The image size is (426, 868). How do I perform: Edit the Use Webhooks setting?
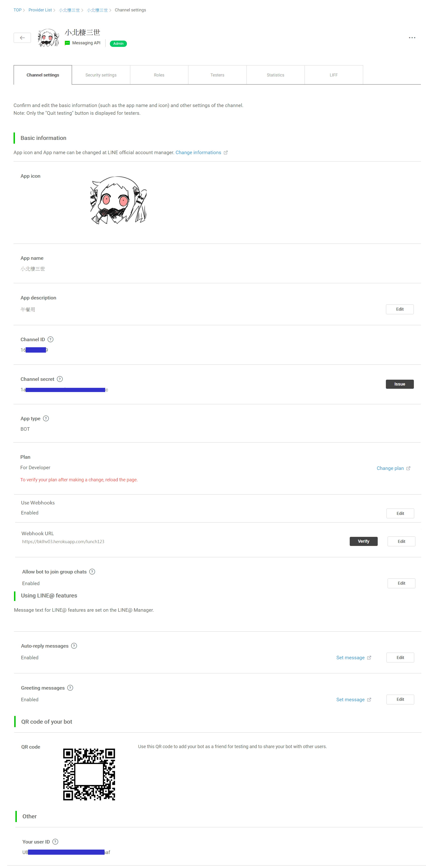(x=400, y=514)
